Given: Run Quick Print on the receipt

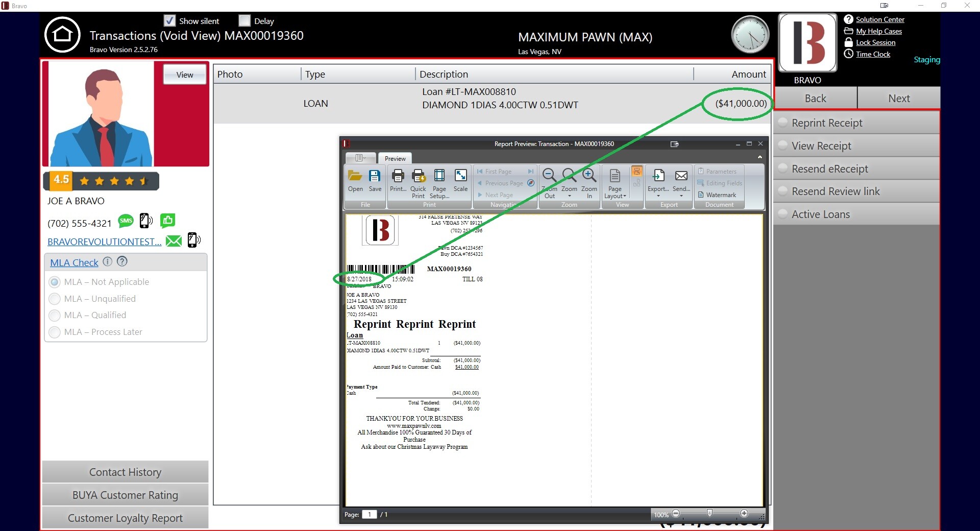Looking at the screenshot, I should [418, 184].
